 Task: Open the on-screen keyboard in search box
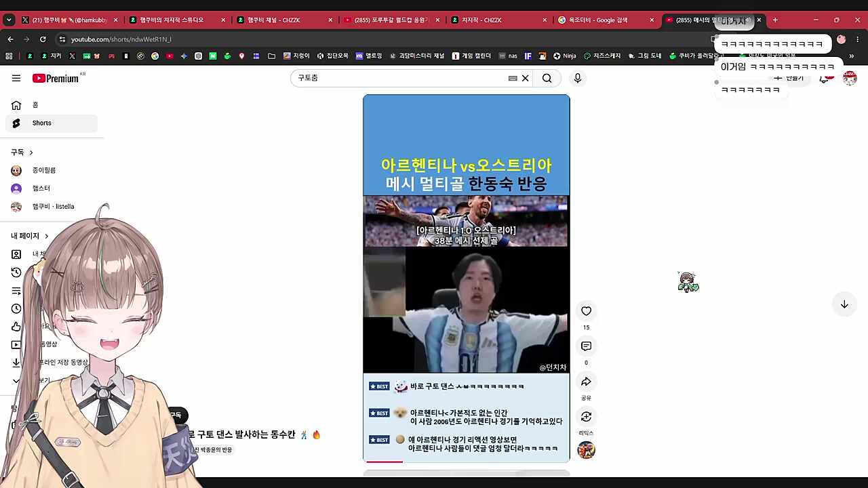513,78
